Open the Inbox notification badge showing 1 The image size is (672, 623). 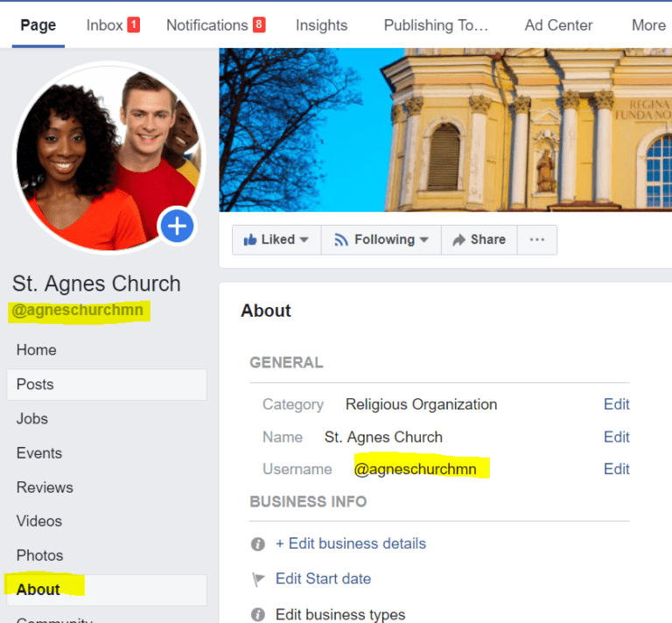click(x=134, y=24)
